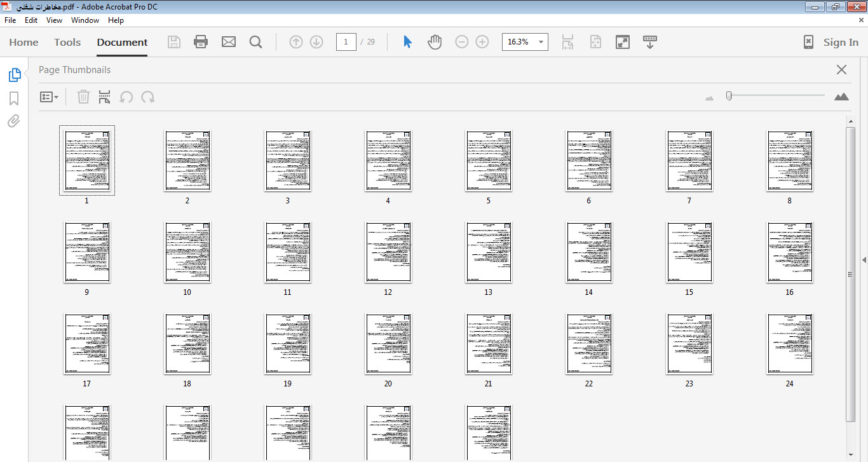This screenshot has height=462, width=868.
Task: Select page 2 thumbnail
Action: [x=187, y=161]
